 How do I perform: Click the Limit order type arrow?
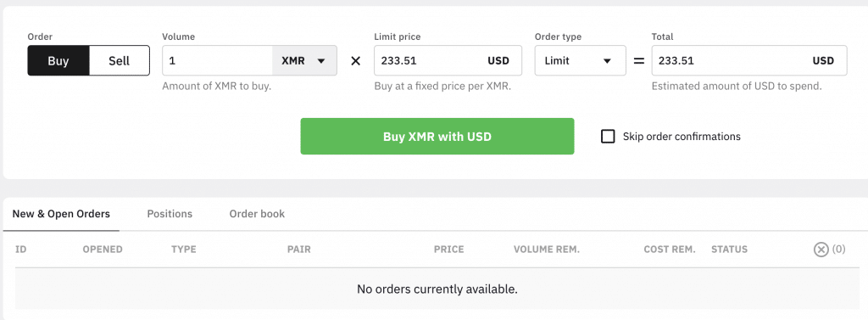click(x=607, y=61)
